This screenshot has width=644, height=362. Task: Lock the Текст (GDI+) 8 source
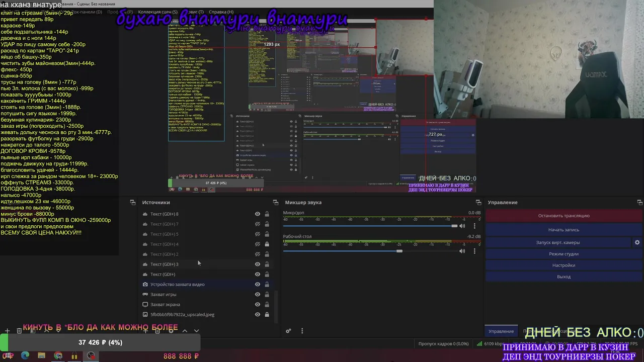pos(267,214)
